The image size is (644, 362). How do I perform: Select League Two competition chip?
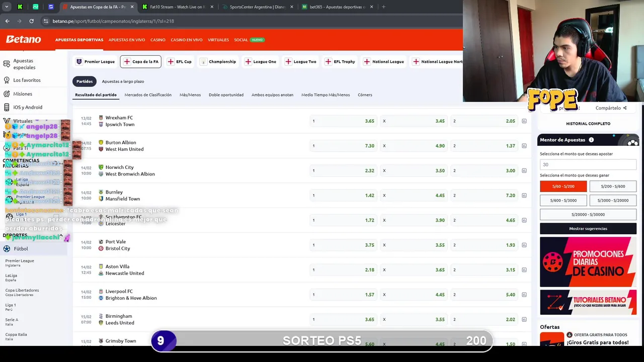(x=301, y=61)
